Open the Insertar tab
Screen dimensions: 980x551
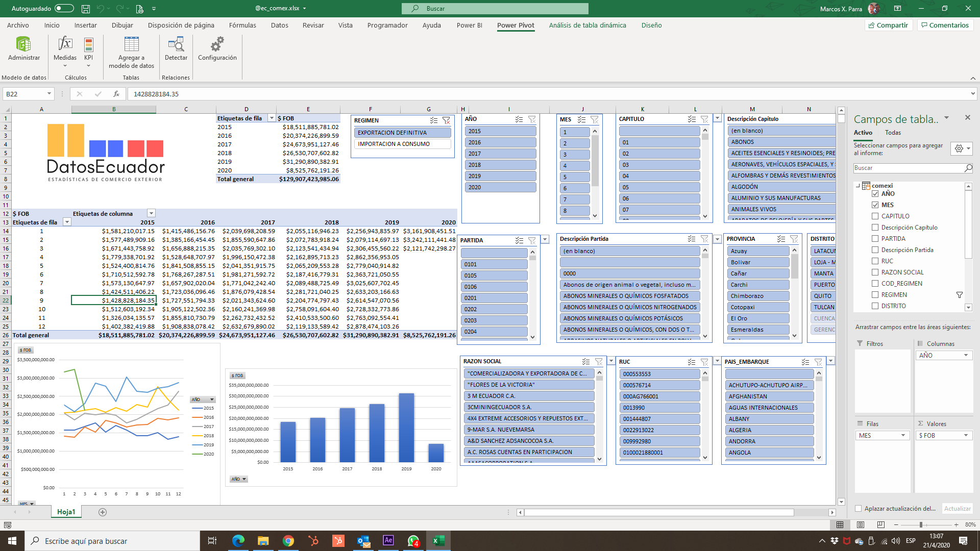[x=85, y=26]
